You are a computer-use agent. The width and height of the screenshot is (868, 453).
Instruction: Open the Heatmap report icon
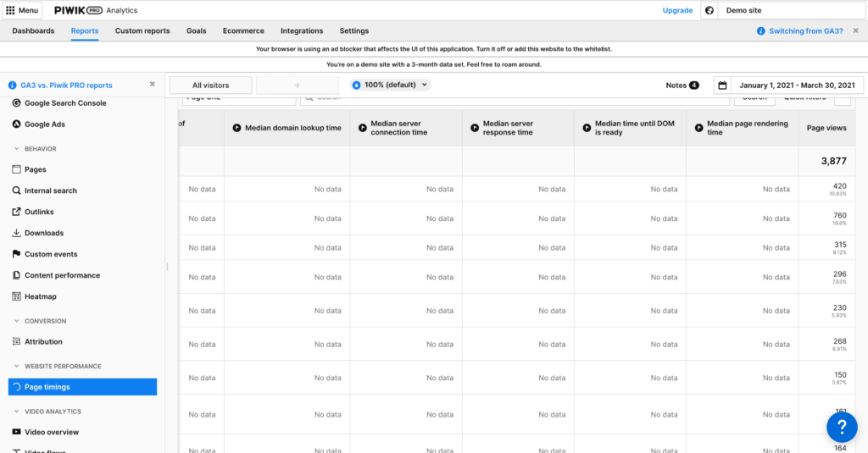(x=17, y=296)
